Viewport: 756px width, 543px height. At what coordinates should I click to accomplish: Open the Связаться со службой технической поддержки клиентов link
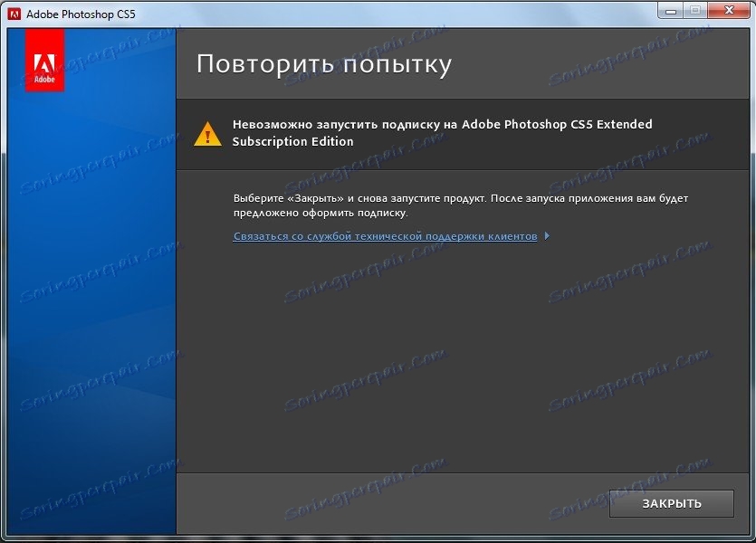tap(385, 236)
